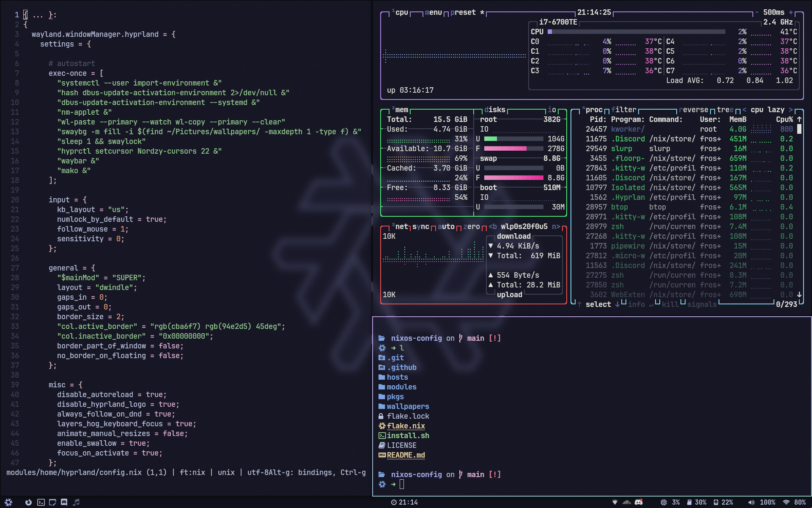
Task: Open the Discord workspace icon in the bar
Action: (64, 502)
